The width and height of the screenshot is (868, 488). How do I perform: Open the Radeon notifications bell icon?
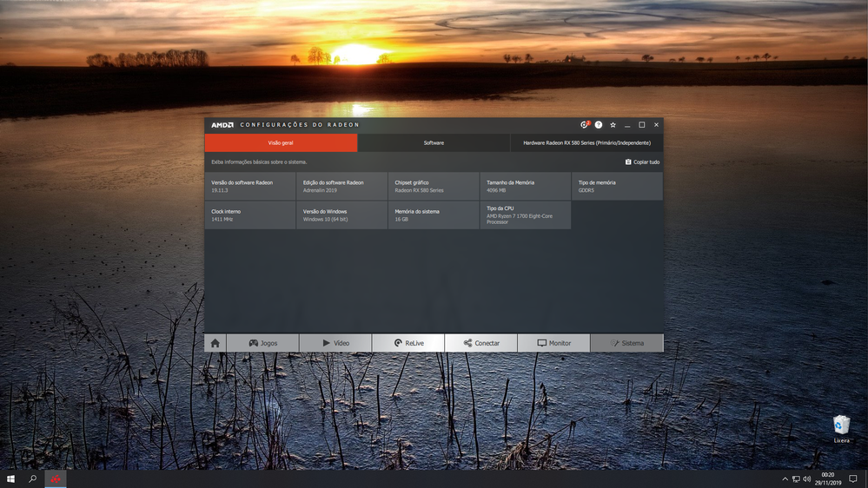tap(584, 124)
